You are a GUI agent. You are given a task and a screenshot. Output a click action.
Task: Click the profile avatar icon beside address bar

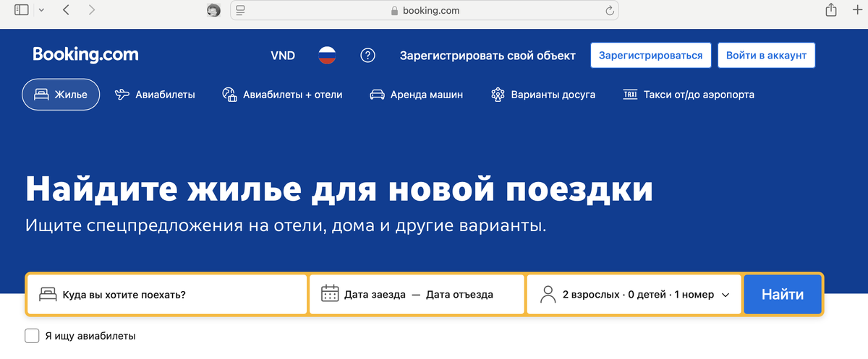214,10
